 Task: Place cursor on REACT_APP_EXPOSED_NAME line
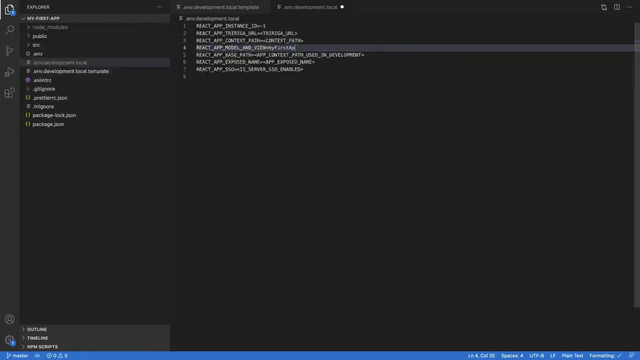coord(255,62)
